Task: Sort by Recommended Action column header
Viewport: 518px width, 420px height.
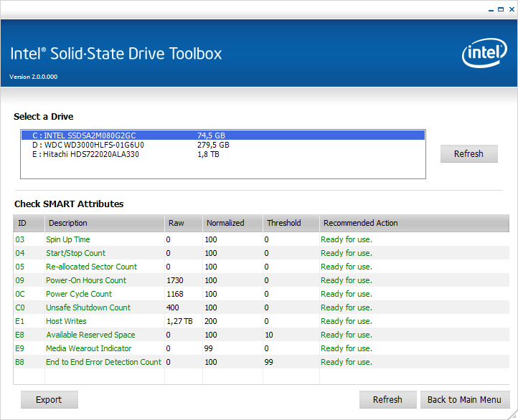Action: click(x=414, y=223)
